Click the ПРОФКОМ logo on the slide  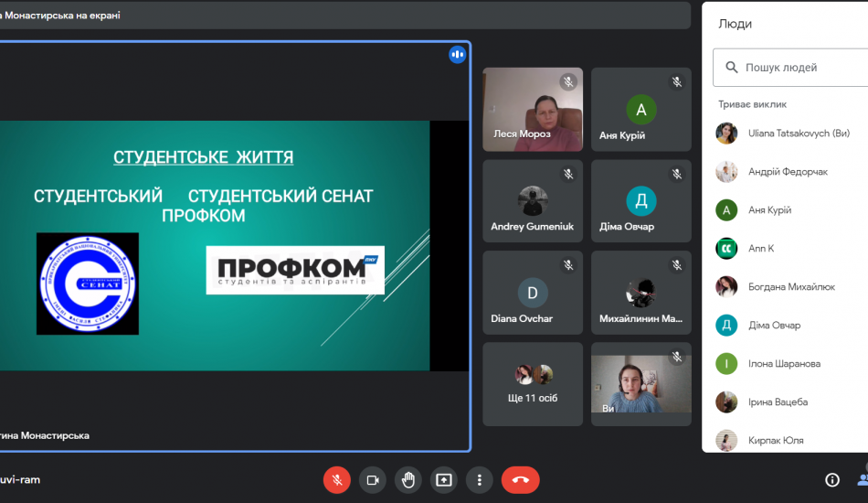pos(294,270)
